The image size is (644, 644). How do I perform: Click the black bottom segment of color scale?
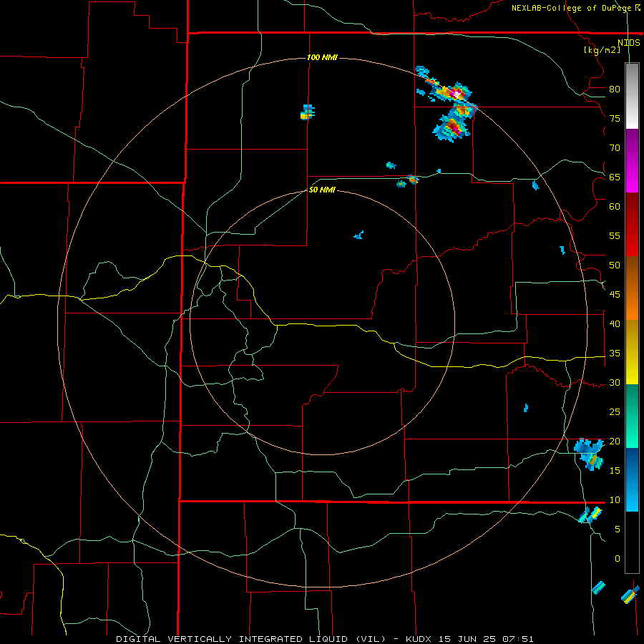tap(632, 542)
